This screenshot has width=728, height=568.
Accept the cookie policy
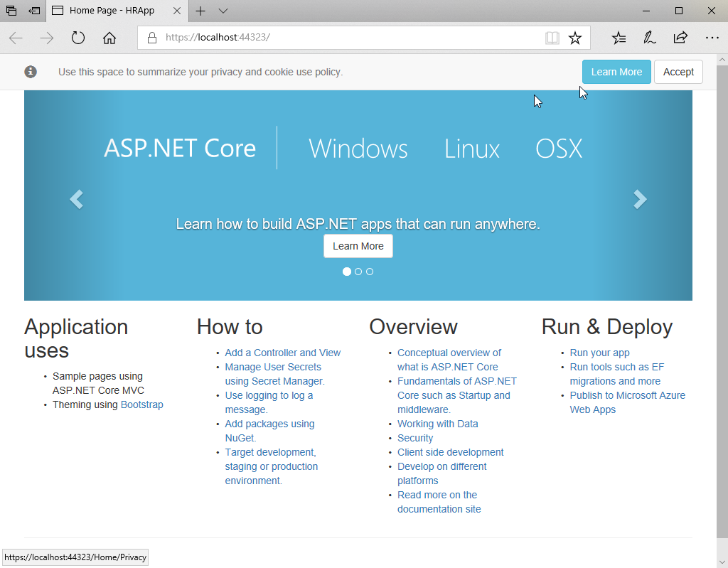click(678, 72)
